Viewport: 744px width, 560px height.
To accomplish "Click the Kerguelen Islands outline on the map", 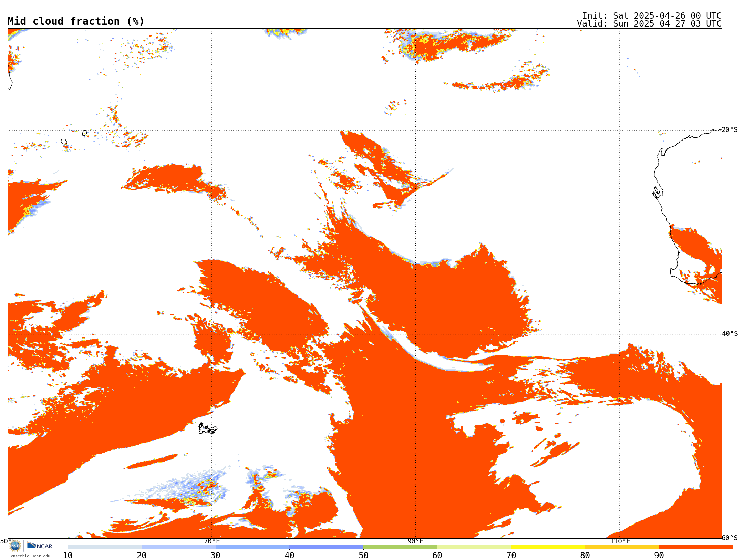I will 208,428.
